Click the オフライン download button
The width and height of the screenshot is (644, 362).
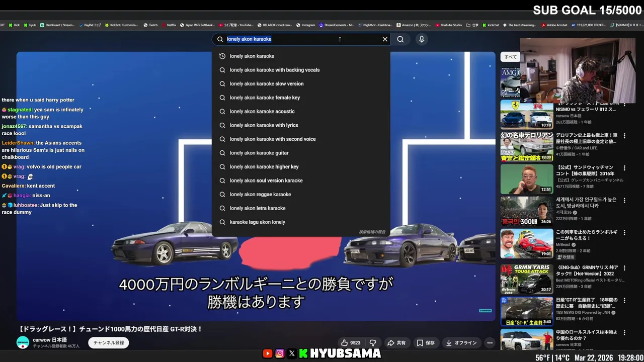point(461,343)
